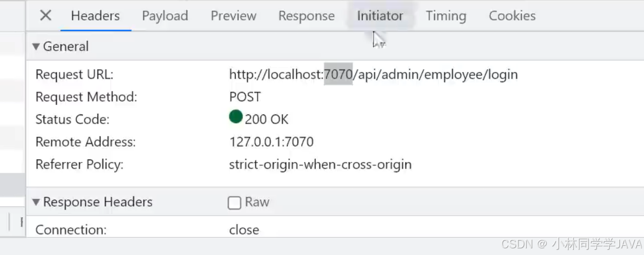The height and width of the screenshot is (255, 644).
Task: Select the Initiator tab
Action: tap(380, 16)
